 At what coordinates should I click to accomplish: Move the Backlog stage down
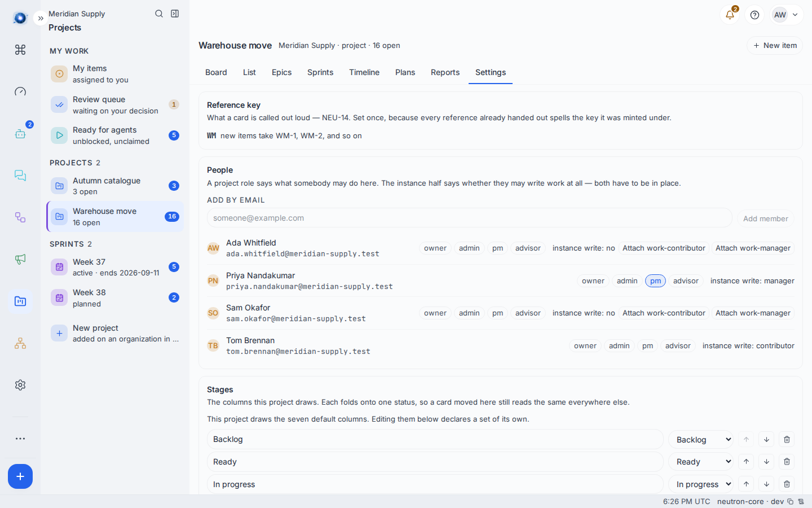pyautogui.click(x=766, y=440)
